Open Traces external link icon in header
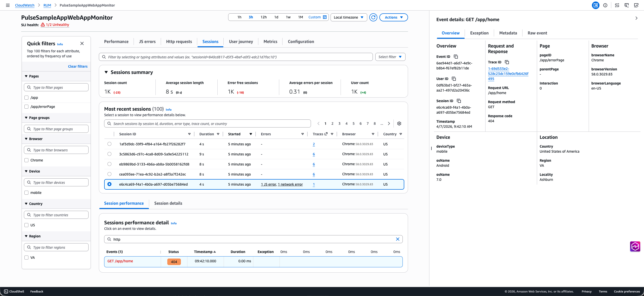The height and width of the screenshot is (296, 644). [326, 134]
